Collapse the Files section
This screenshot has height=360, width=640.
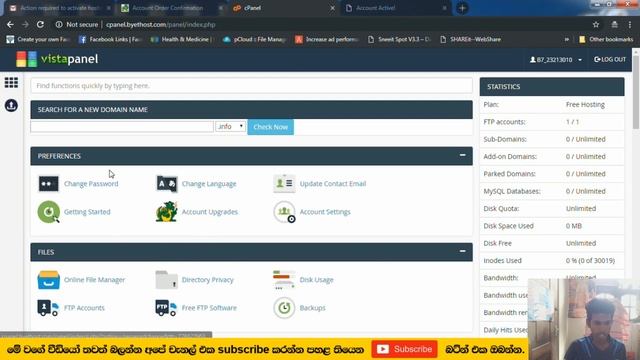pyautogui.click(x=462, y=251)
